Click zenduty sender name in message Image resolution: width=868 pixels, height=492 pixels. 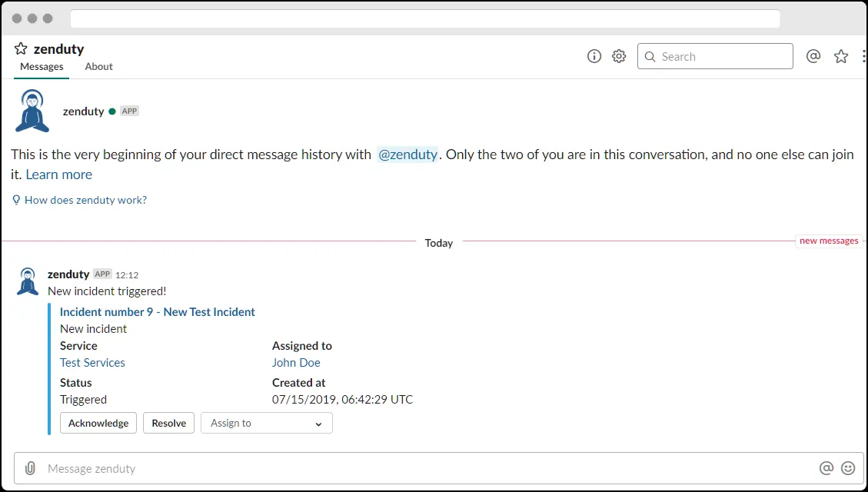(68, 274)
